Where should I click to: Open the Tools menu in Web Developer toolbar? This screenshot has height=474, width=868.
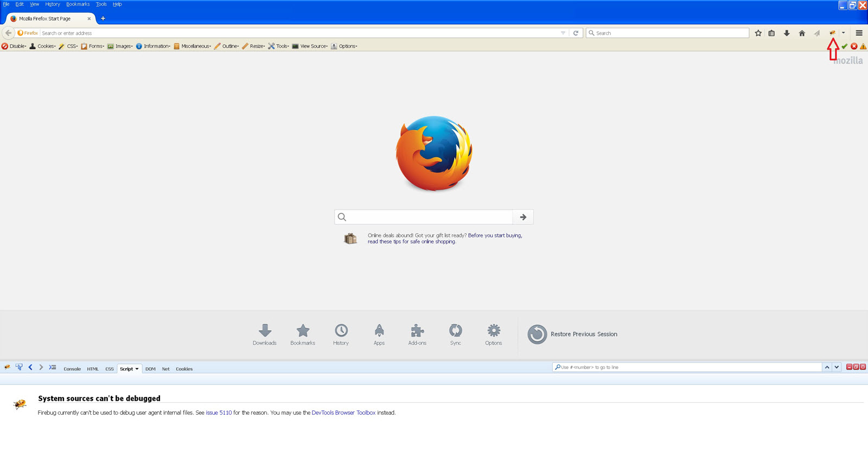279,46
